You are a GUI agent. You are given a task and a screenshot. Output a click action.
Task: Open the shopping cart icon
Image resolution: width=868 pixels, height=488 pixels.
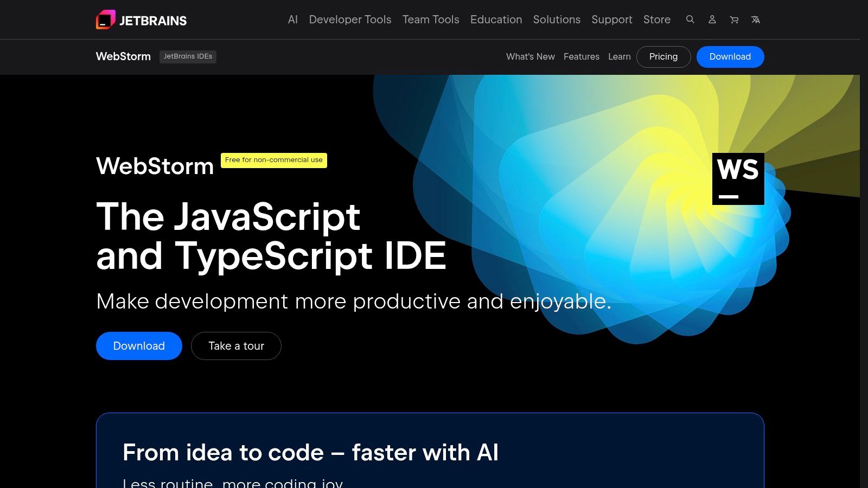tap(733, 20)
